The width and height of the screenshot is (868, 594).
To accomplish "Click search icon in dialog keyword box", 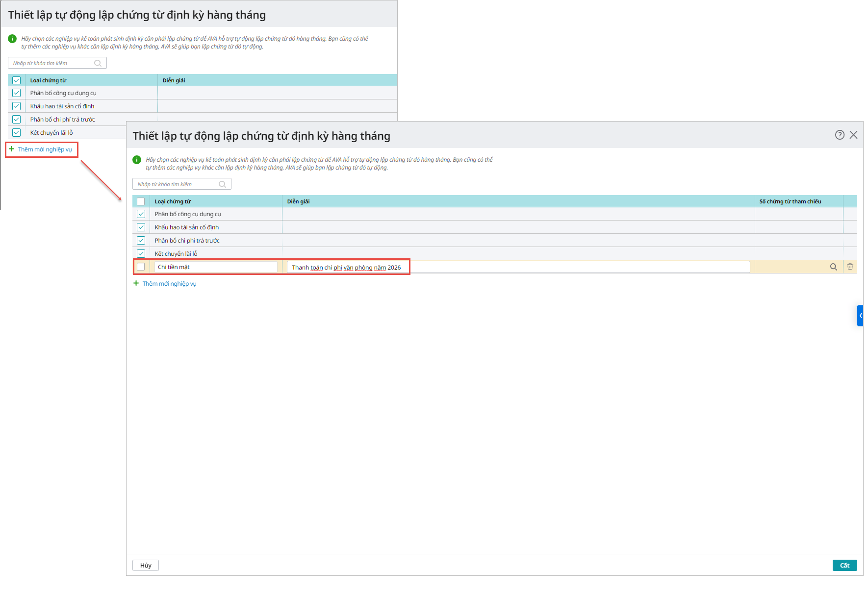I will [222, 184].
